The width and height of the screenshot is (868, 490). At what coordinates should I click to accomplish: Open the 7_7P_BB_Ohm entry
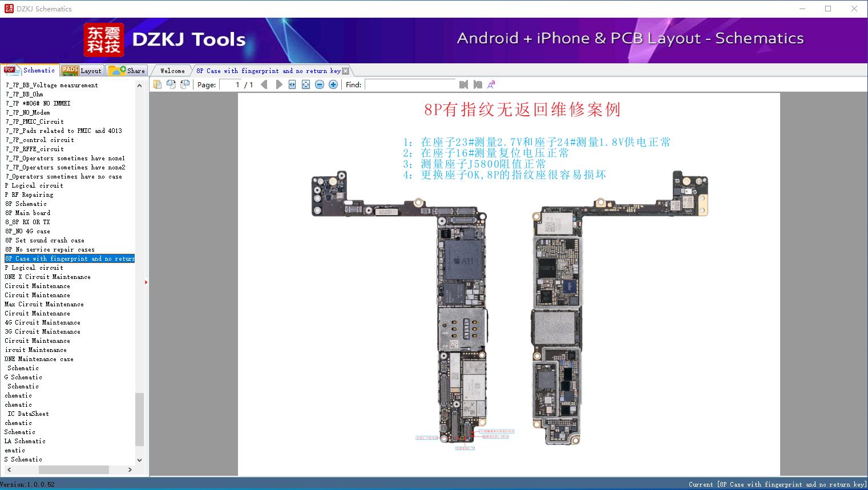[25, 94]
